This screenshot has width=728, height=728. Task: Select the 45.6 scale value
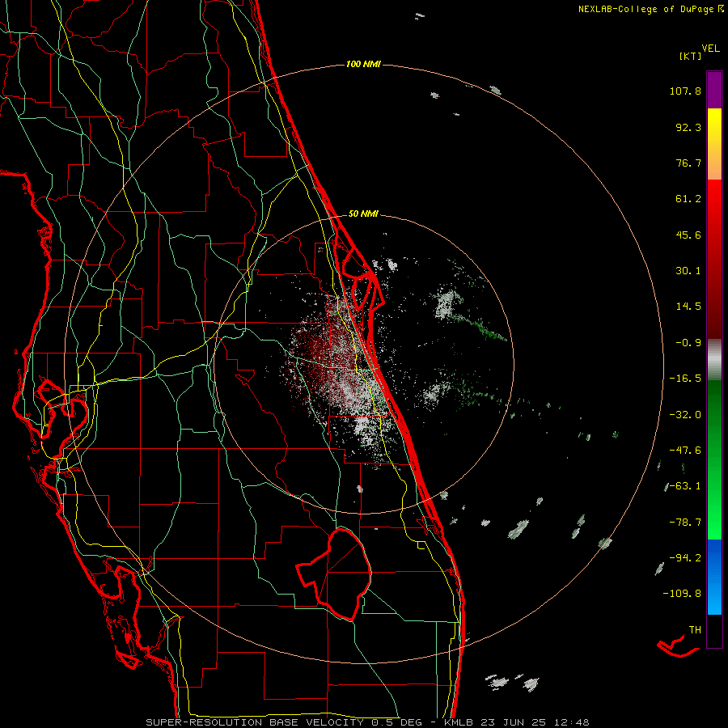point(688,235)
